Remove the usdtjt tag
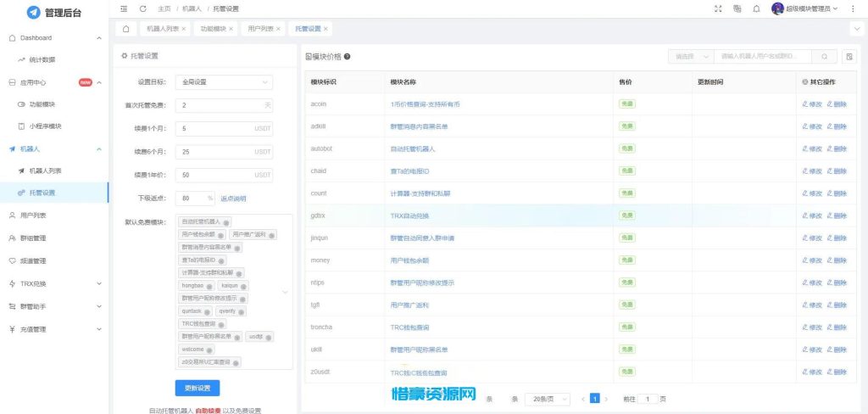 269,338
